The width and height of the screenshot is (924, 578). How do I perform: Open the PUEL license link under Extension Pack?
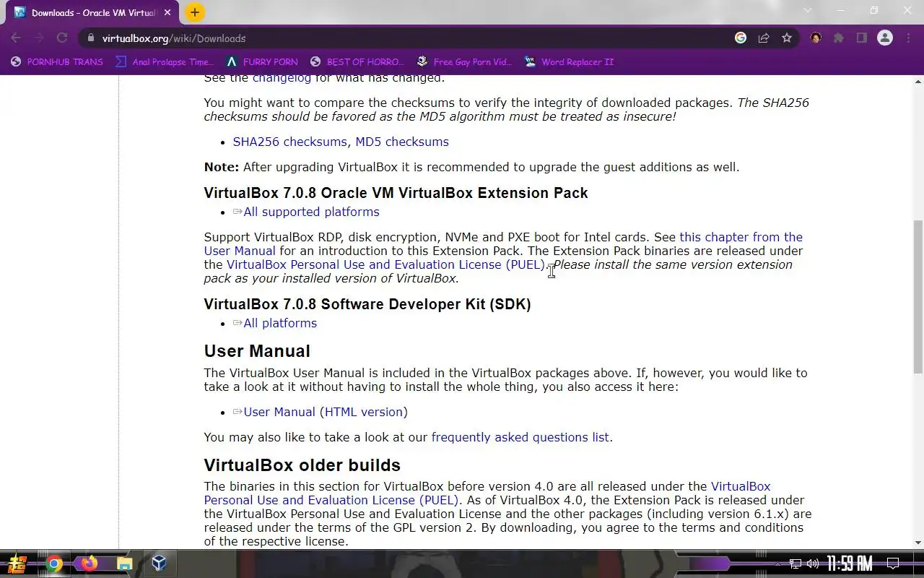[x=386, y=264]
